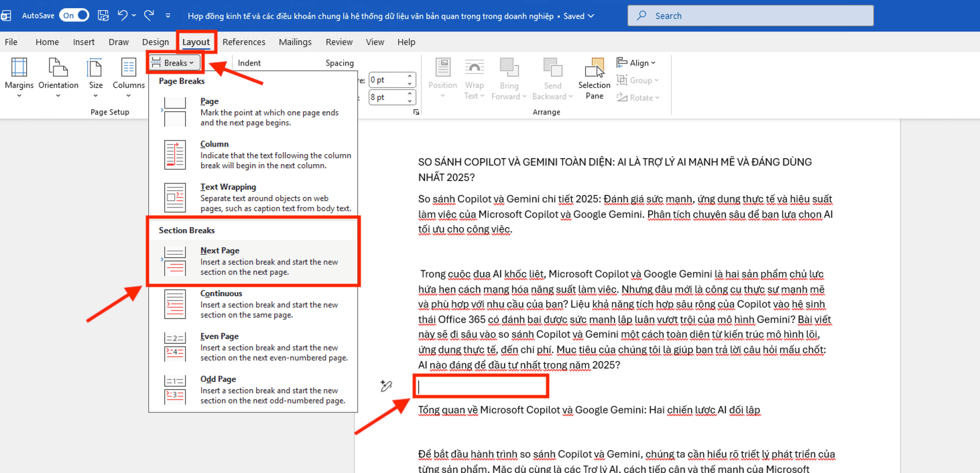
Task: Insert an Odd Page section break
Action: click(253, 389)
